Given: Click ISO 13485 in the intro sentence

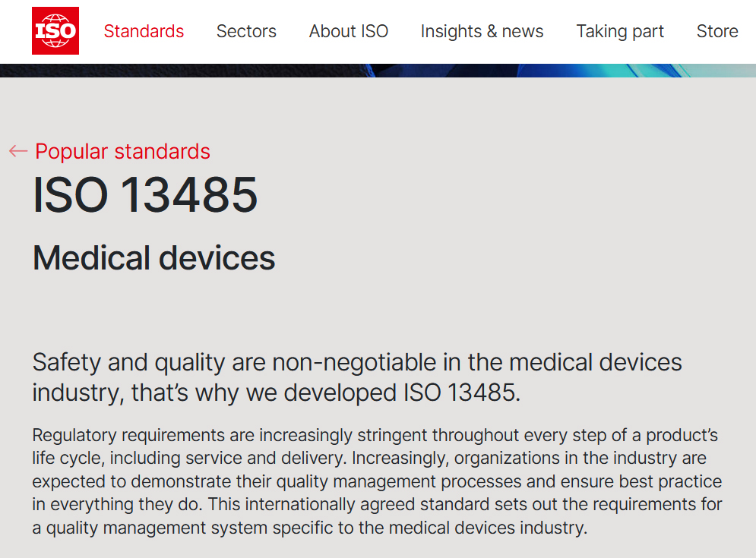Looking at the screenshot, I should pyautogui.click(x=460, y=392).
